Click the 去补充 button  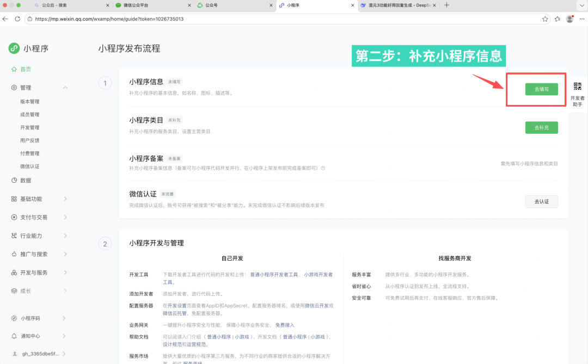click(x=541, y=127)
